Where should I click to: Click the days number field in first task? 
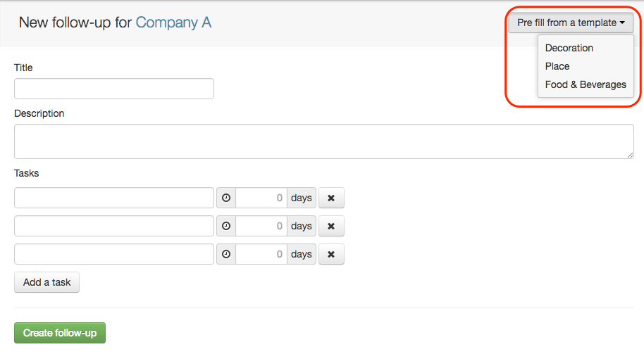click(x=261, y=198)
